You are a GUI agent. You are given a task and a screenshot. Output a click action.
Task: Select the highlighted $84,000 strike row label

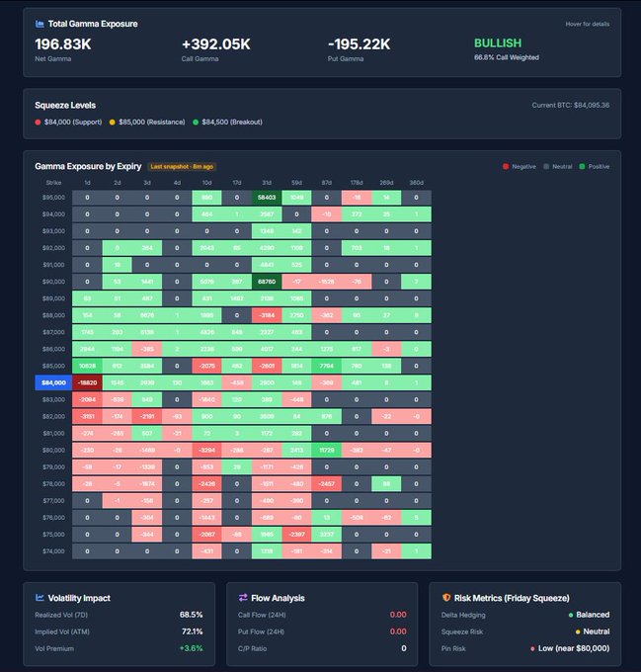click(53, 382)
